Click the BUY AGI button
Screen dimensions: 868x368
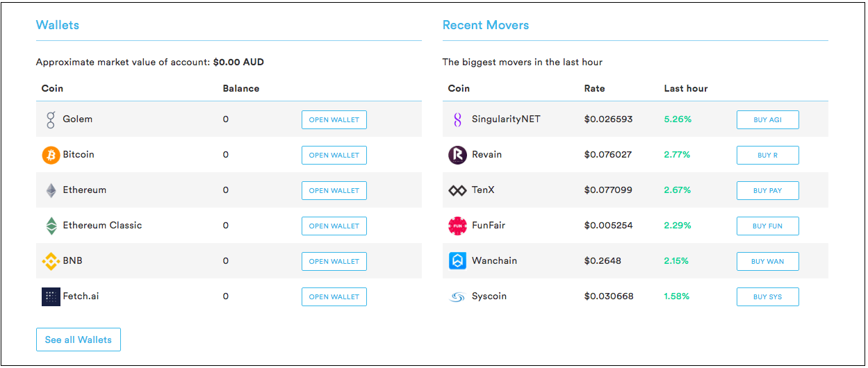pyautogui.click(x=768, y=119)
